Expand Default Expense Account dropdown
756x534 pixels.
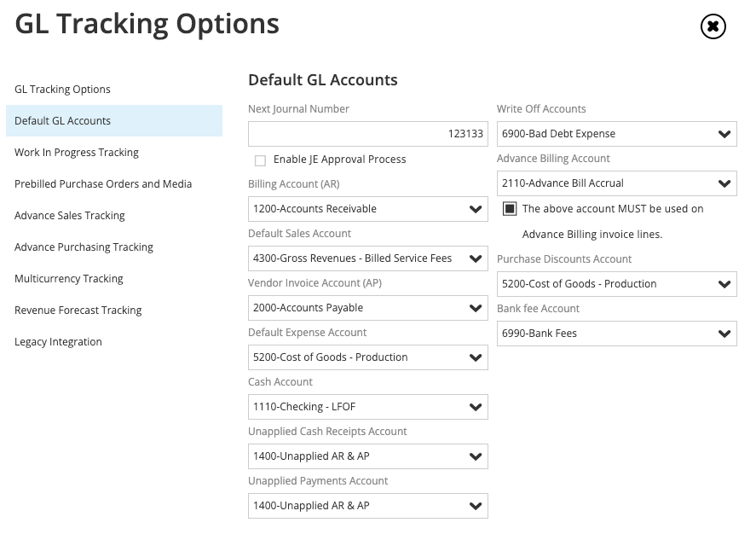click(367, 357)
